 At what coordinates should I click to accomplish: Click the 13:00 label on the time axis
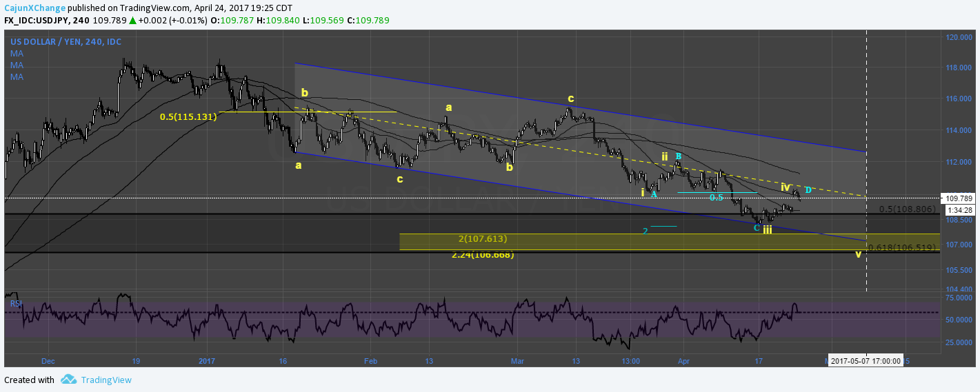point(631,361)
